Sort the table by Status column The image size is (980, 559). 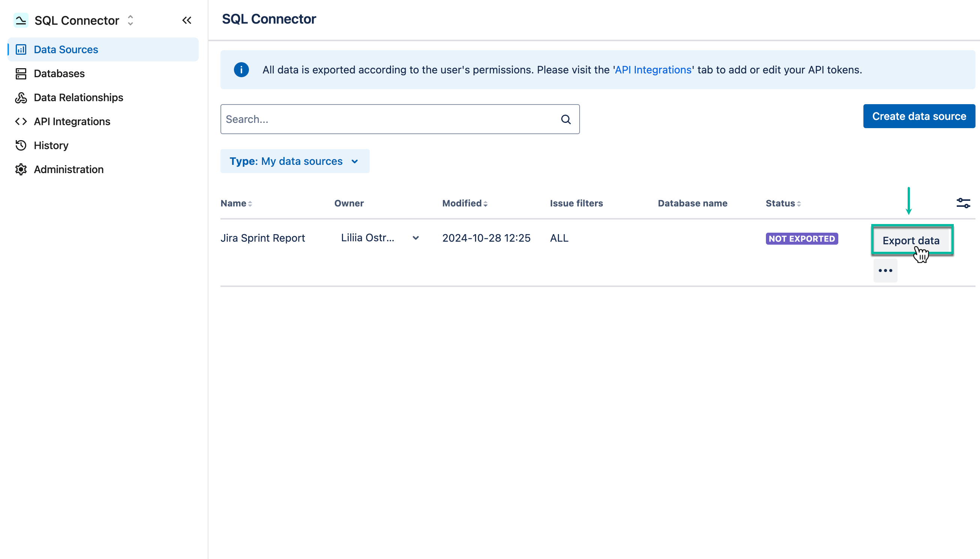[799, 203]
